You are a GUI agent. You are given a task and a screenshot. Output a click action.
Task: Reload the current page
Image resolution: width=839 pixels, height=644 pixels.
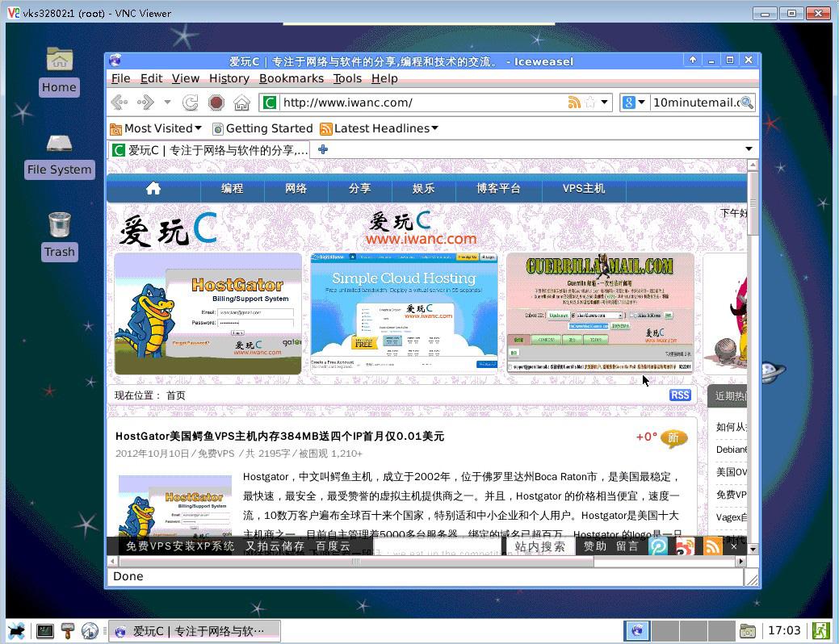click(190, 102)
